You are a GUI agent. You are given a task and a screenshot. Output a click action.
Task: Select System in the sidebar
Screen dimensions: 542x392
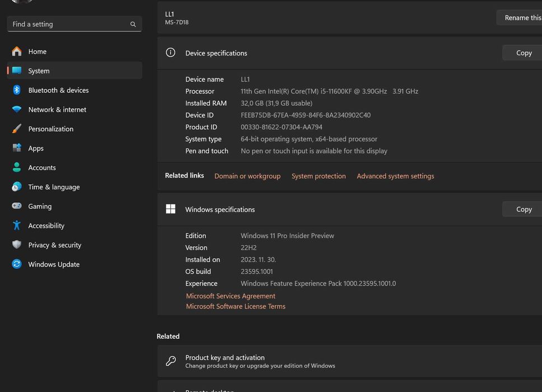coord(39,71)
